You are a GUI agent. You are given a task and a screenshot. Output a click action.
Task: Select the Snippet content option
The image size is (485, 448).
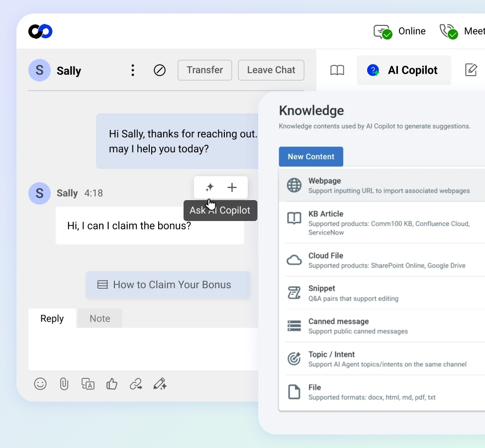[382, 293]
